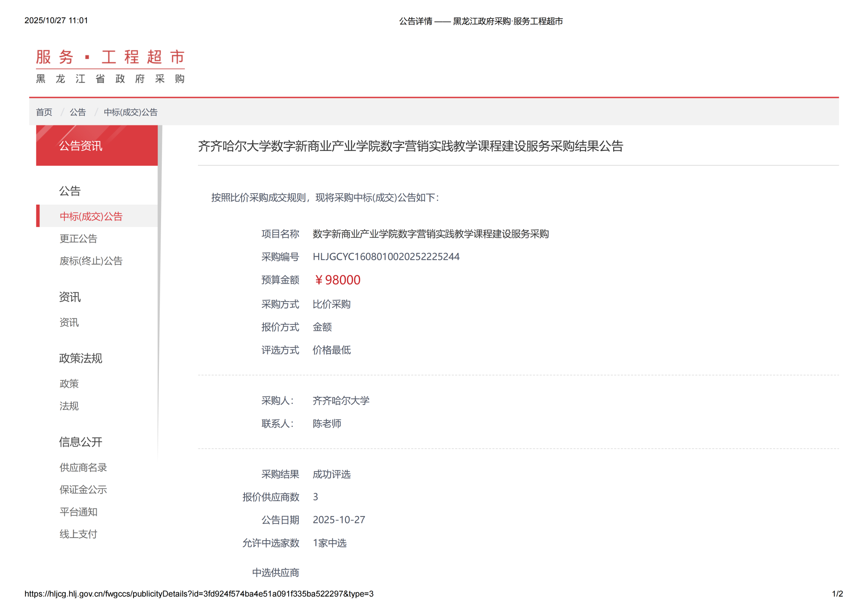
Task: Open 保证金公示 sidebar entry
Action: tap(83, 490)
